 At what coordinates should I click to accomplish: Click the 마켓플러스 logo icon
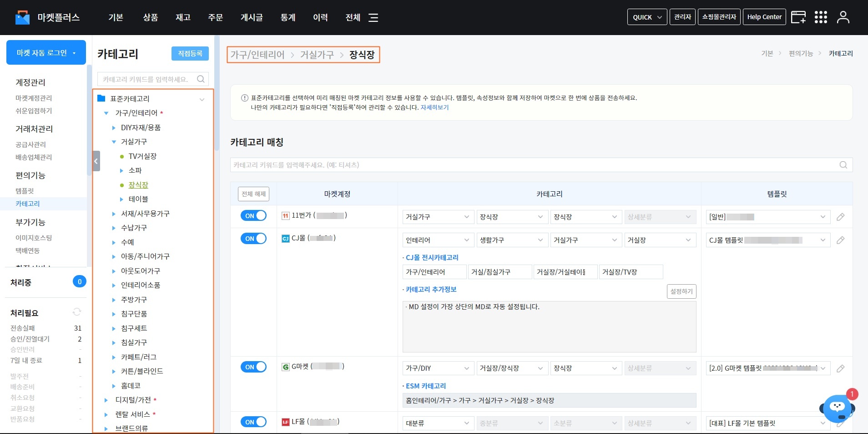tap(22, 17)
